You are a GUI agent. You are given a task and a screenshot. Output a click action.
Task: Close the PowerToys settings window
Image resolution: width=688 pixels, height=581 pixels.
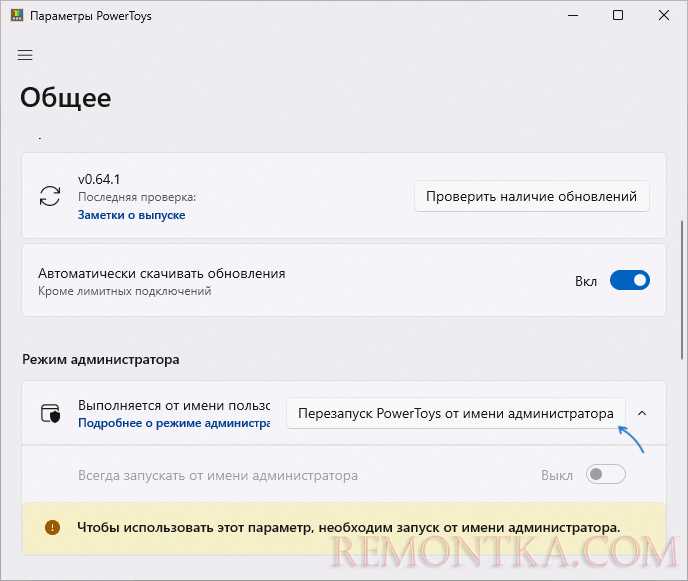tap(664, 15)
